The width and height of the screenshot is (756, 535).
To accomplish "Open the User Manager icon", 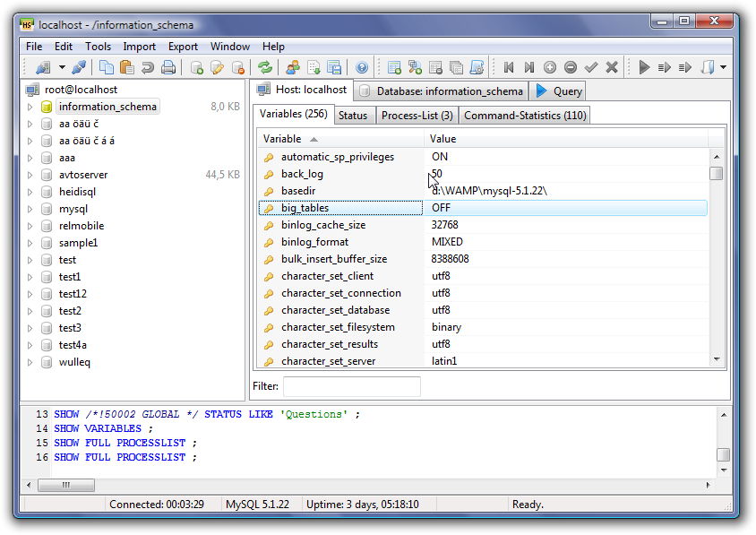I will (292, 66).
